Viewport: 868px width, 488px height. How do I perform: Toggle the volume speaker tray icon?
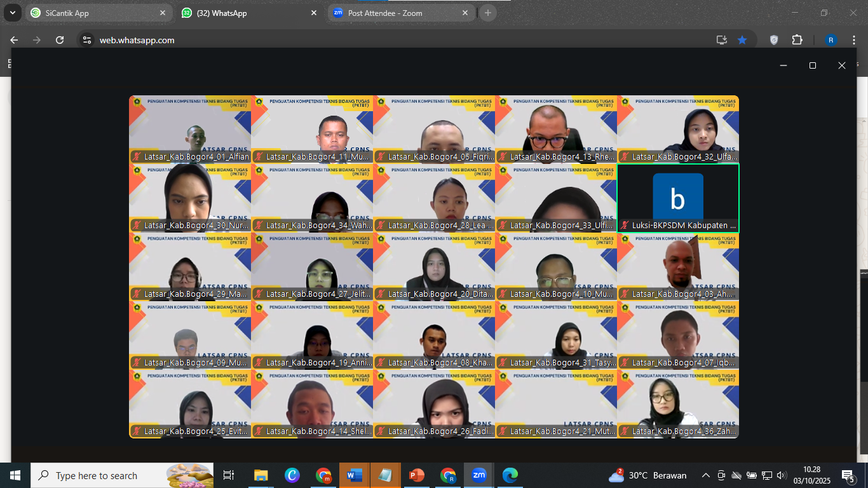point(782,475)
